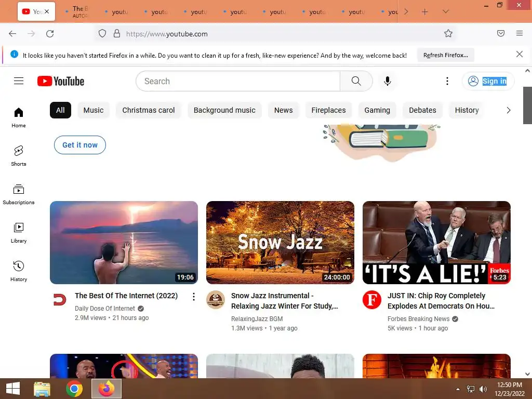Select the Christmas carol chip
The height and width of the screenshot is (399, 532).
[148, 110]
